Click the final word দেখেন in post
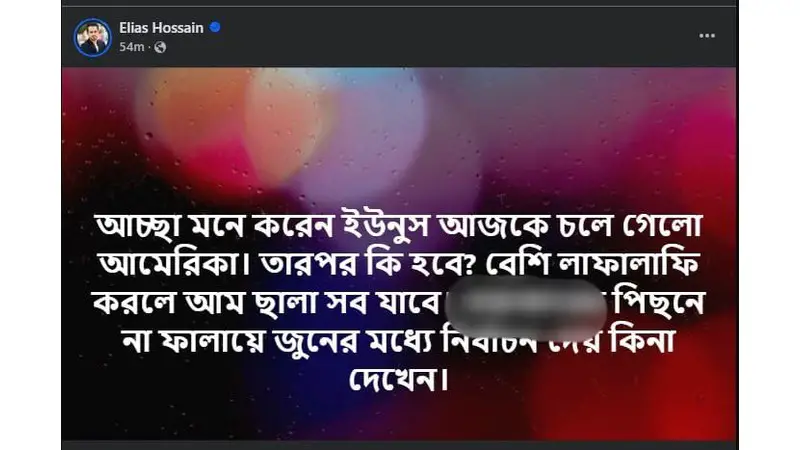The image size is (800, 450). tap(398, 380)
